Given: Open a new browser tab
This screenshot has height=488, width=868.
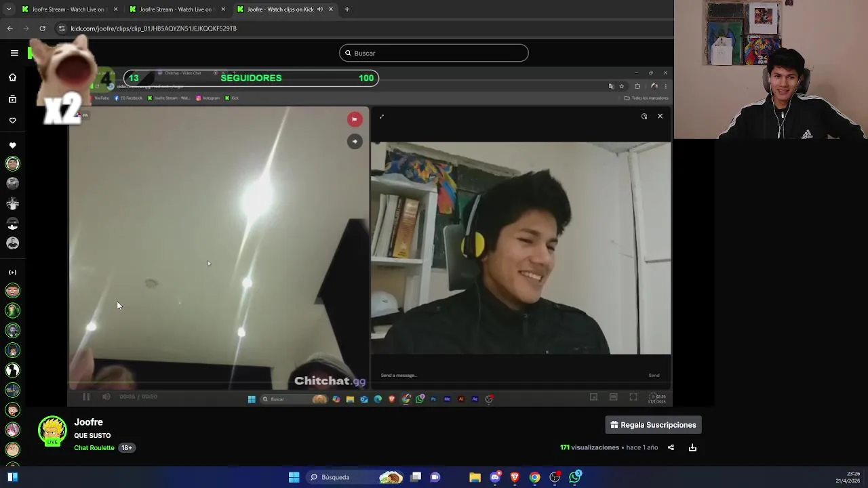Looking at the screenshot, I should pos(347,9).
